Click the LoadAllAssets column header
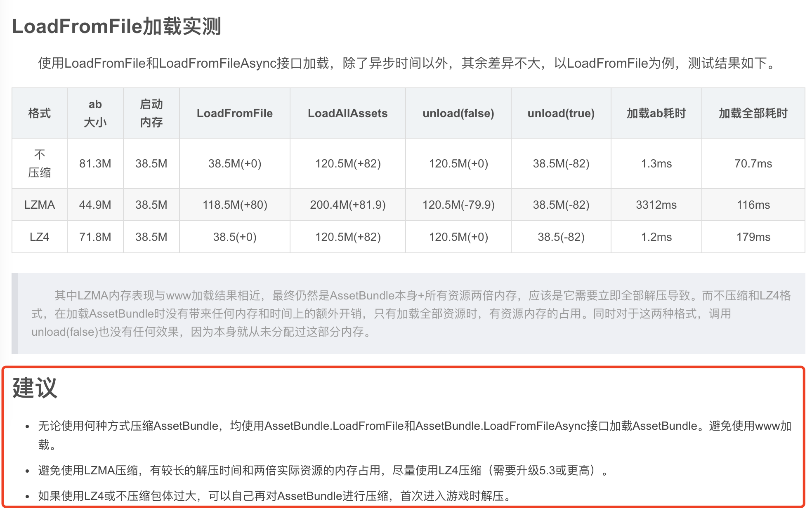812x523 pixels. click(347, 113)
